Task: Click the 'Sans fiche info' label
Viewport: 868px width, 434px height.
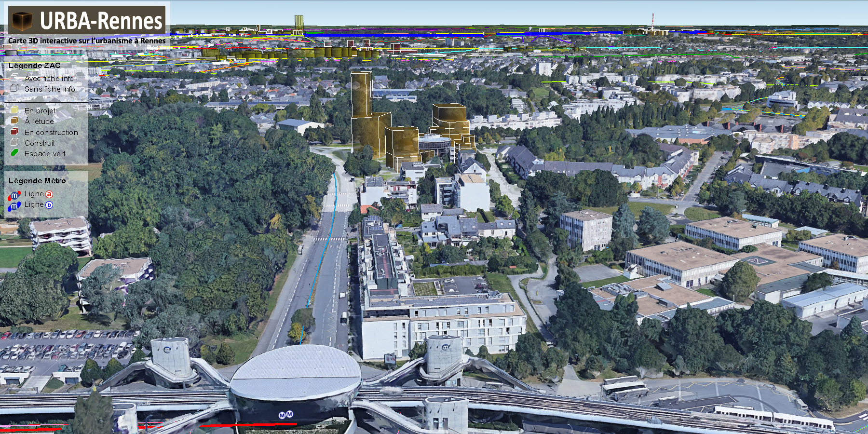Action: [x=50, y=89]
